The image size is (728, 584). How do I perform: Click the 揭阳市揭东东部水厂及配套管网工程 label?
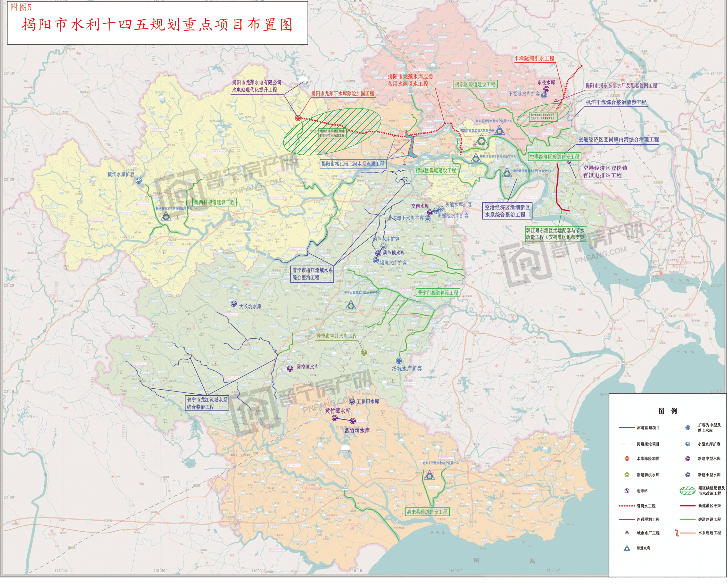coord(622,86)
